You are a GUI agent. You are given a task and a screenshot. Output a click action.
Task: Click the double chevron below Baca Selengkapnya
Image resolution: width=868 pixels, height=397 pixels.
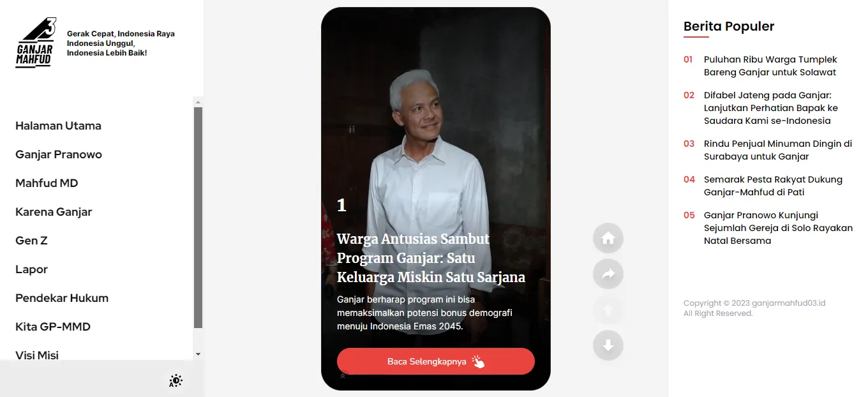pos(343,376)
